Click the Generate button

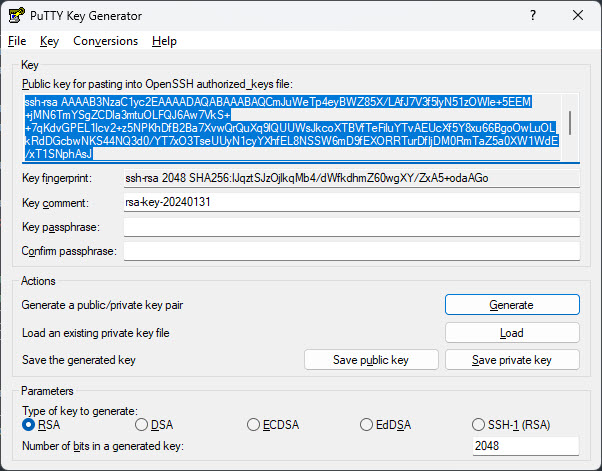tap(512, 305)
